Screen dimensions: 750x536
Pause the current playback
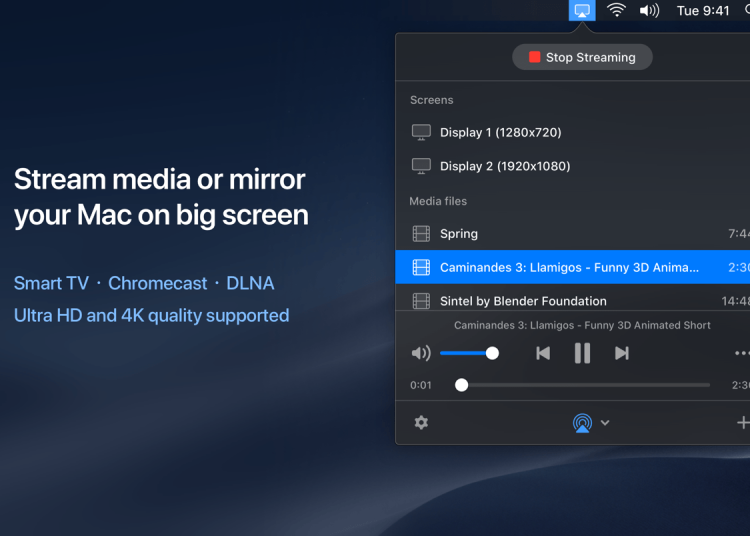(582, 353)
